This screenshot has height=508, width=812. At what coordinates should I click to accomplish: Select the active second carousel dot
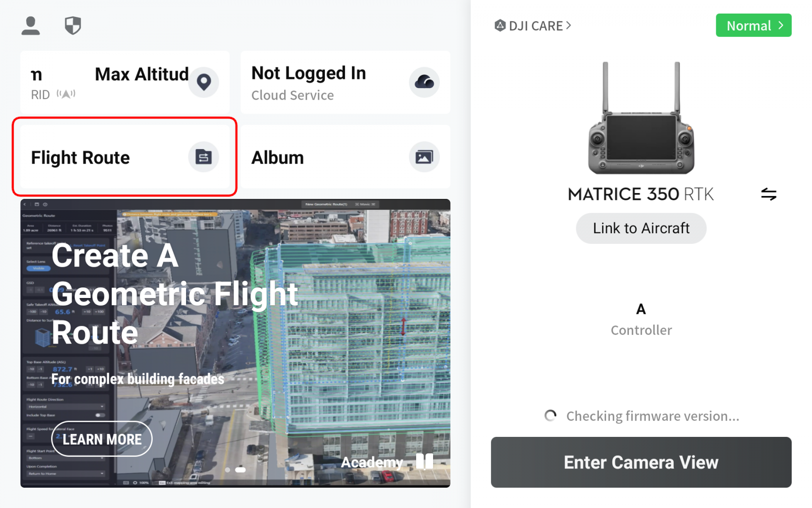[240, 470]
